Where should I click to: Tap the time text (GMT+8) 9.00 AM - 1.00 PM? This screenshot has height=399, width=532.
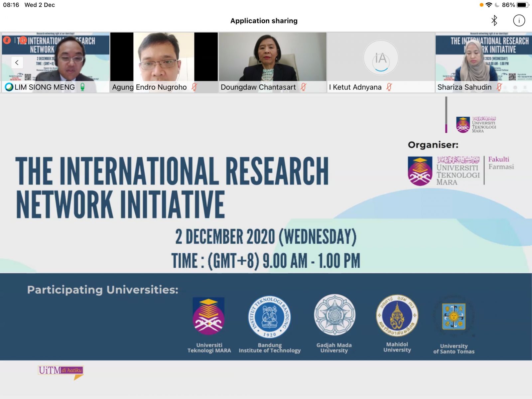[266, 261]
